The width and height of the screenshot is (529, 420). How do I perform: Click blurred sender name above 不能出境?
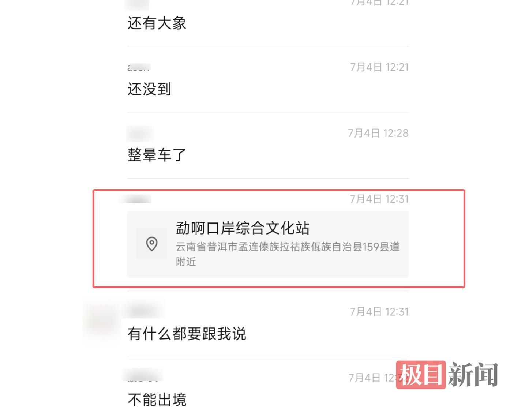[x=142, y=376]
